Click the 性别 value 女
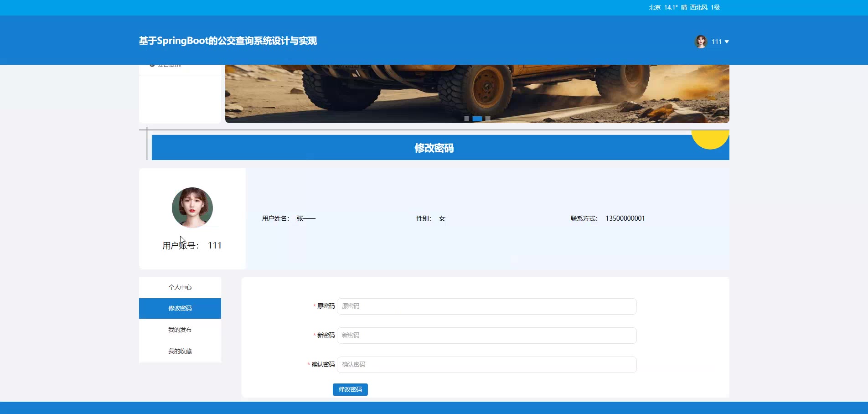This screenshot has width=868, height=414. click(x=442, y=218)
